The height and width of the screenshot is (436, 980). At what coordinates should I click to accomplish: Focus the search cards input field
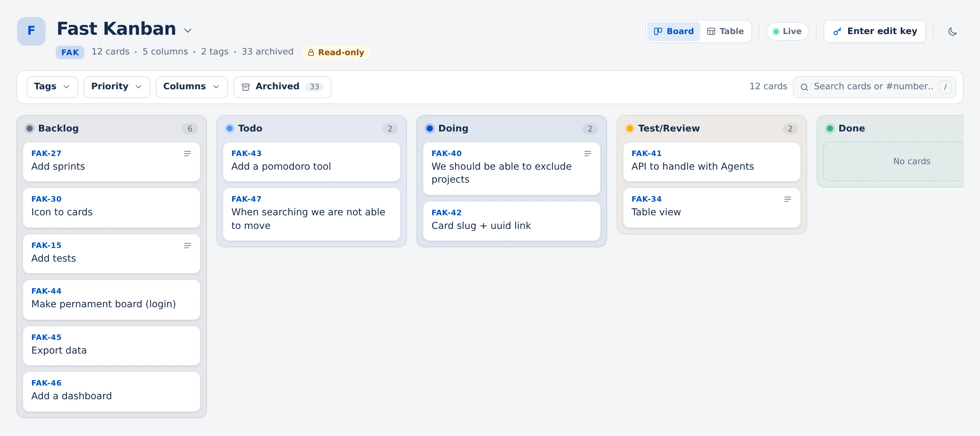coord(874,87)
